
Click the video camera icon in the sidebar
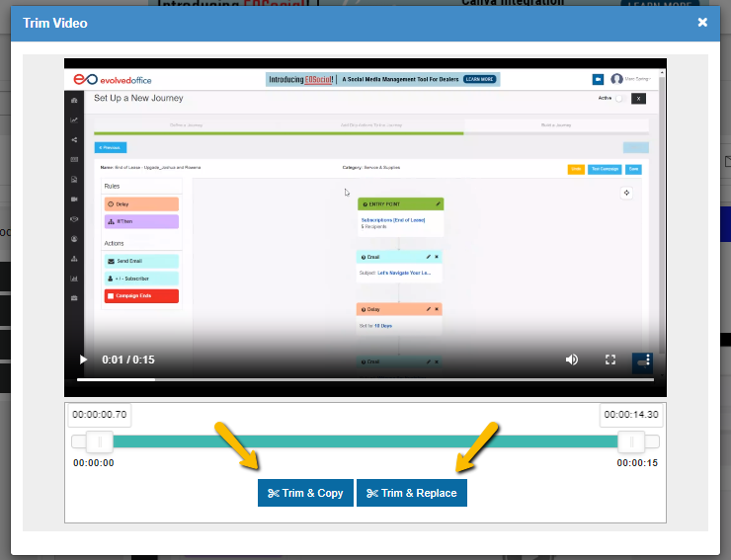point(74,200)
